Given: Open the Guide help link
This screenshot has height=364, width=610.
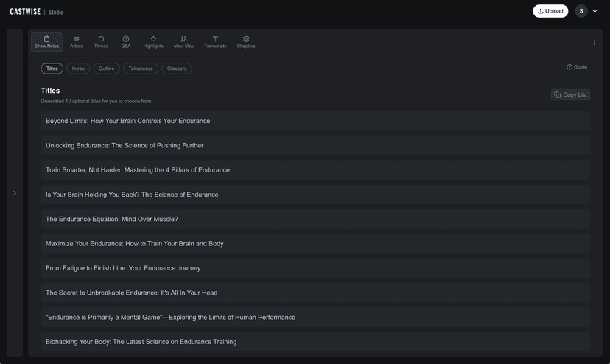Looking at the screenshot, I should (577, 67).
